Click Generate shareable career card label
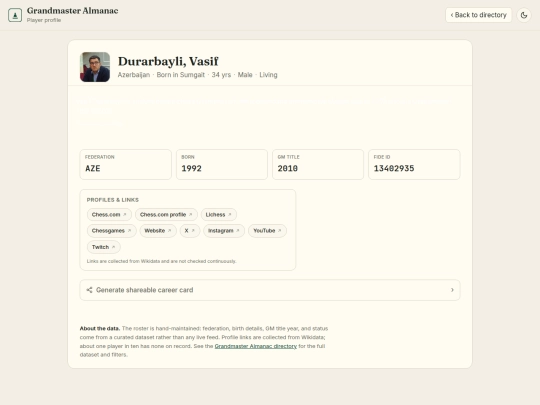The image size is (540, 405). 145,290
